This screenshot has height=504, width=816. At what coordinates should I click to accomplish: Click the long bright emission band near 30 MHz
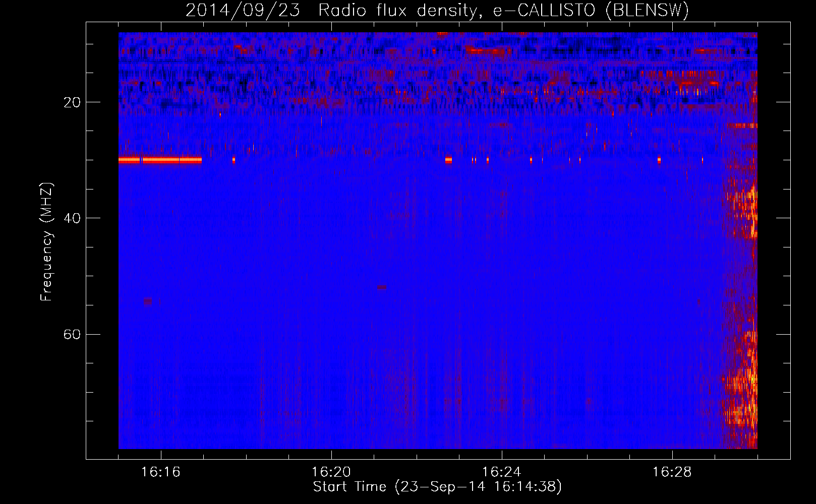click(160, 160)
